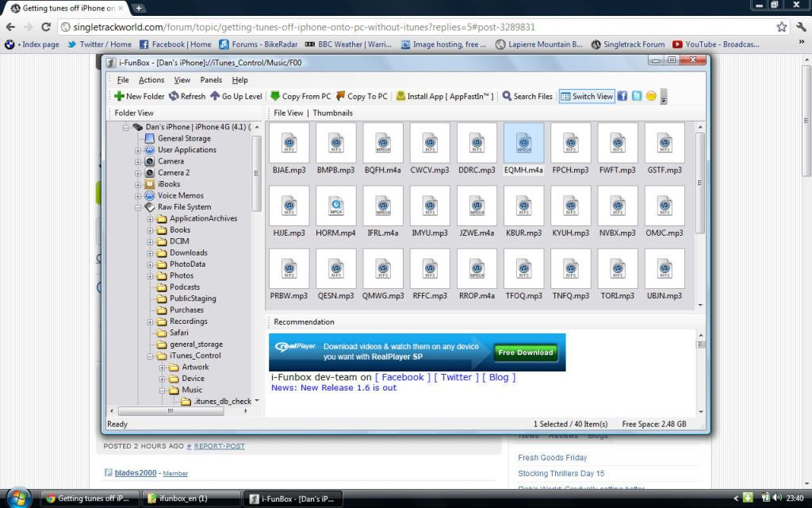
Task: Click the Facebook icon in i-FunBox toolbar
Action: coord(622,96)
